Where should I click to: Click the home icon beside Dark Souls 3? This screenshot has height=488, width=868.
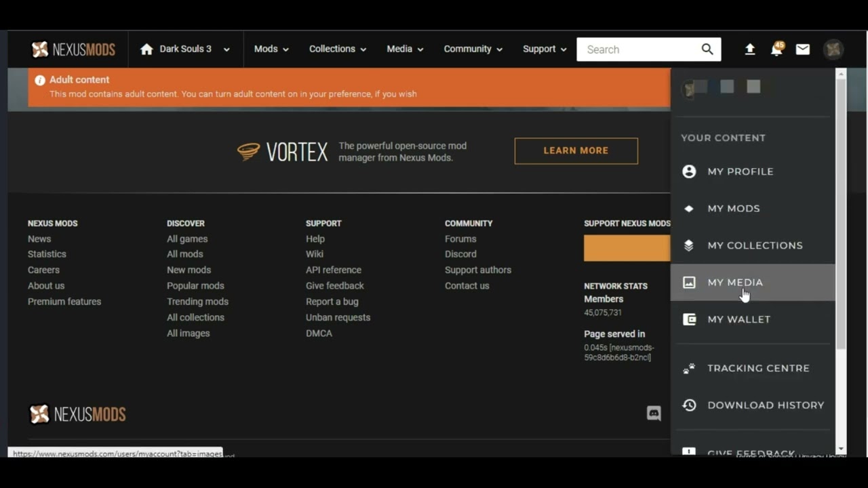pos(146,49)
